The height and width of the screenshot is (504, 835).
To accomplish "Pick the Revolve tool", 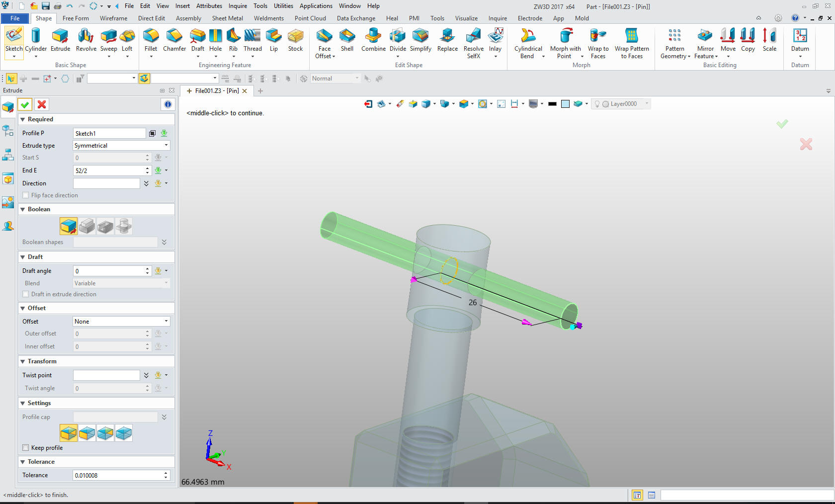I will 86,40.
